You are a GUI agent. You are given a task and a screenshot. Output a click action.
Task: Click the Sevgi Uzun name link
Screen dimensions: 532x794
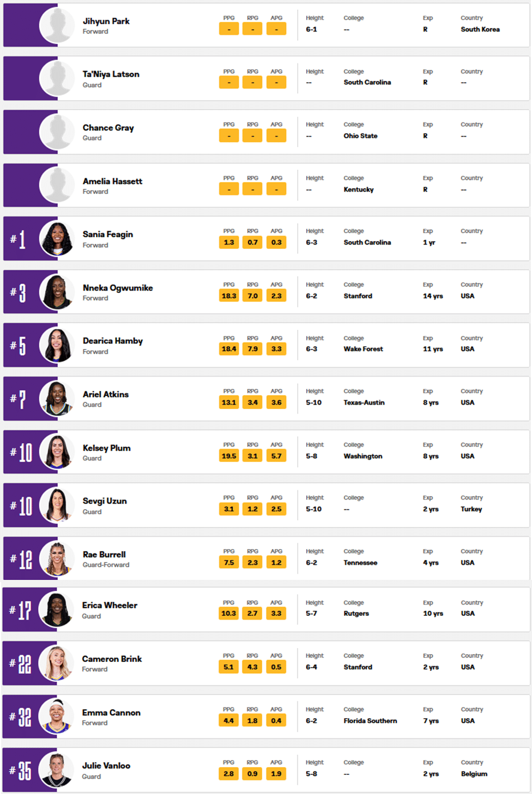(x=104, y=501)
